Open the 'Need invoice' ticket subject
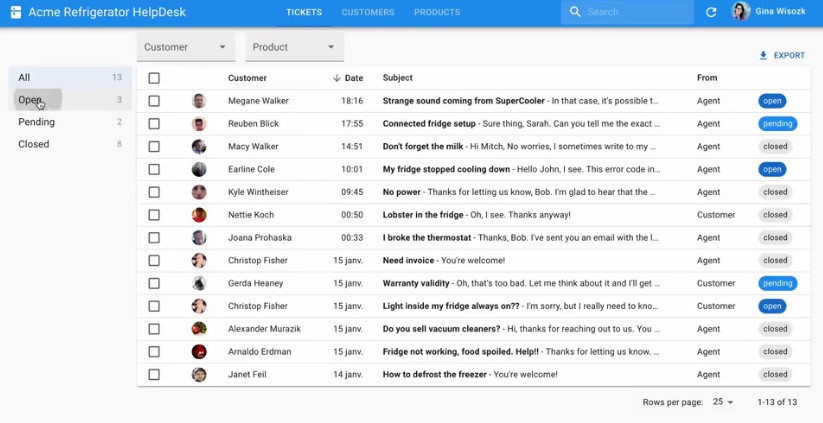823x423 pixels. [x=408, y=260]
